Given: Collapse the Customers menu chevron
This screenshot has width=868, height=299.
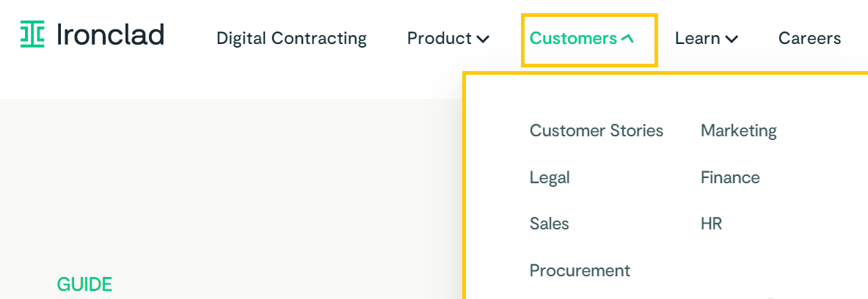Looking at the screenshot, I should pyautogui.click(x=627, y=39).
